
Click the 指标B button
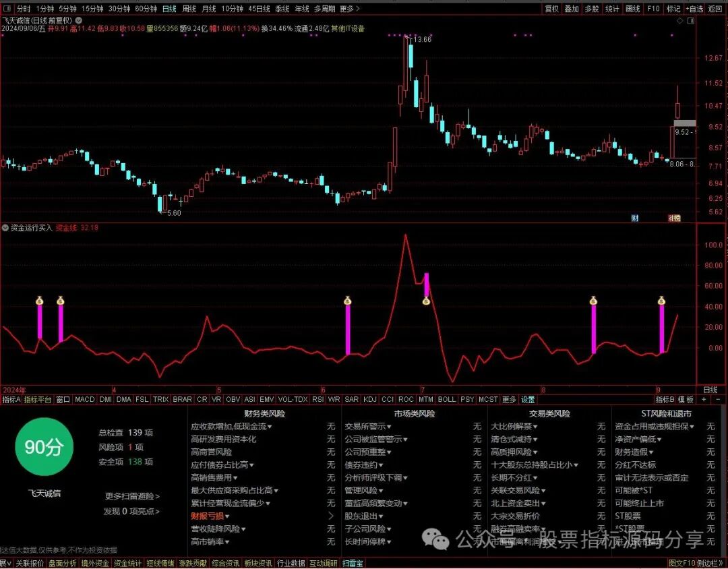665,400
